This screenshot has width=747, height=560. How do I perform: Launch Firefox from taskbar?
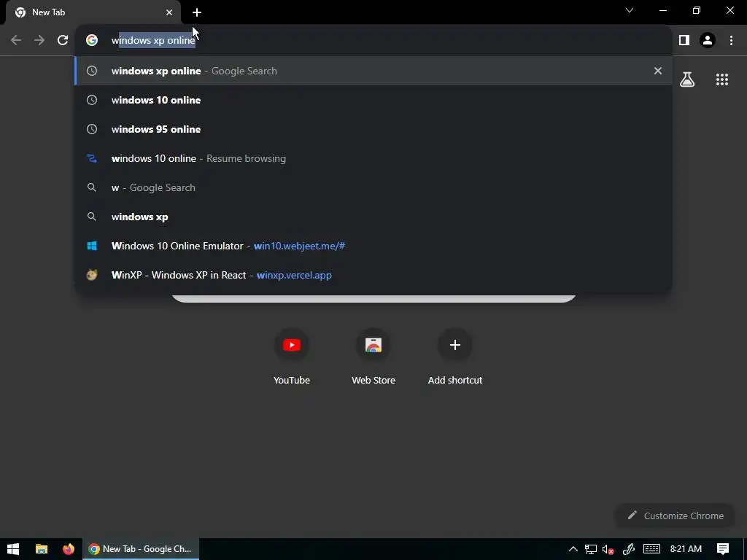(69, 549)
